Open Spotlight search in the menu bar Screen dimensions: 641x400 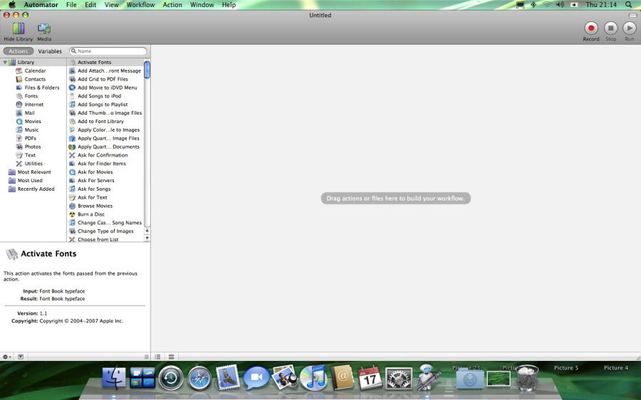pos(628,5)
